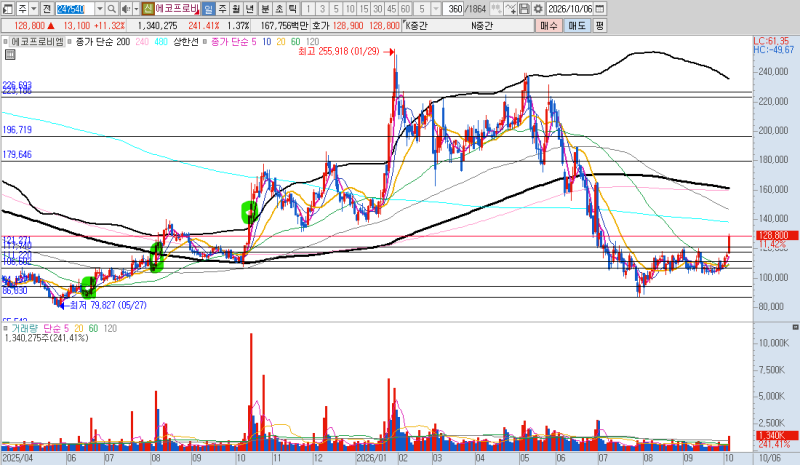Click the 평 button

click(599, 26)
